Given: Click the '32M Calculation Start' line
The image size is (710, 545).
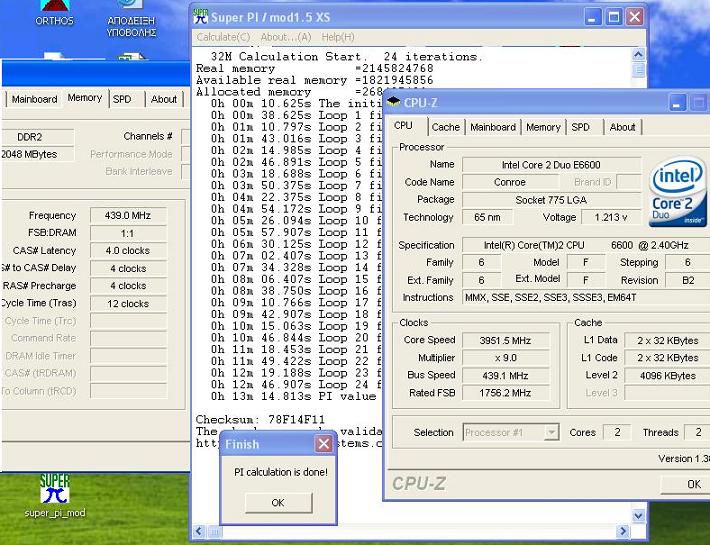Looking at the screenshot, I should (x=346, y=57).
